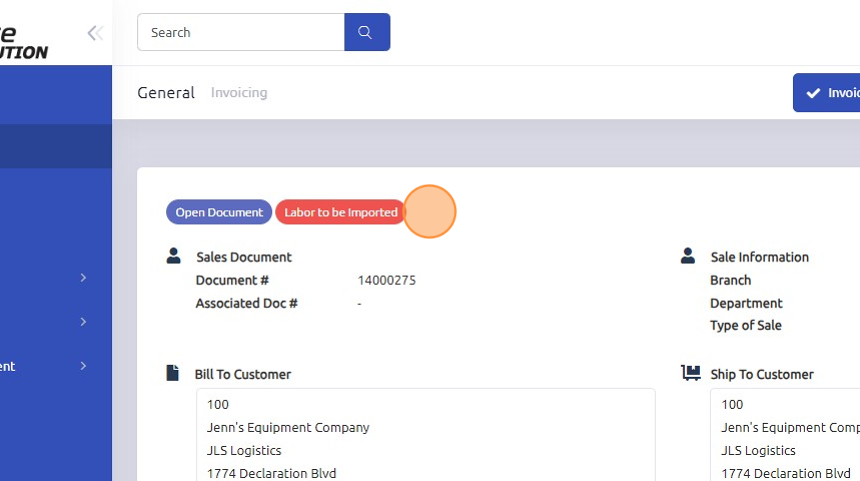Click the Bill To Customer address box
Viewport: 860px width, 481px height.
coord(425,436)
